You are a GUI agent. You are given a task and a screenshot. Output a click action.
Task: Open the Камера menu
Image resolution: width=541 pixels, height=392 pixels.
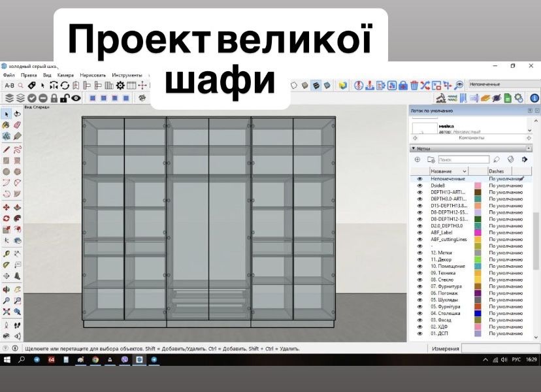(65, 75)
